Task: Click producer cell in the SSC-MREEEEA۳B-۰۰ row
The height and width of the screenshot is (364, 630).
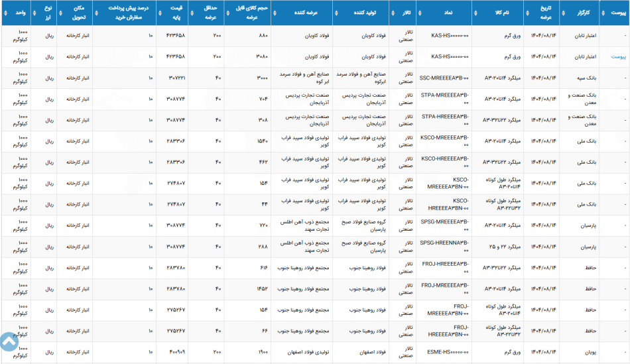Action: coord(361,78)
